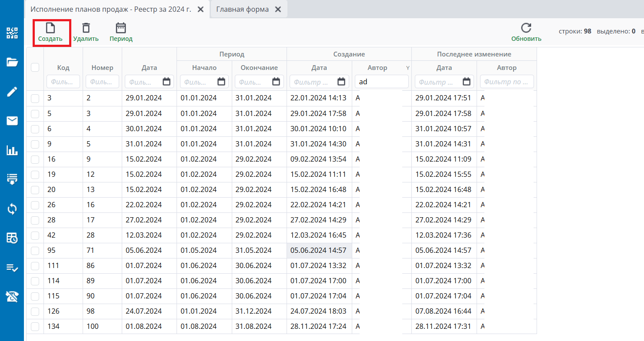Open the folder icon in left sidebar

[12, 63]
